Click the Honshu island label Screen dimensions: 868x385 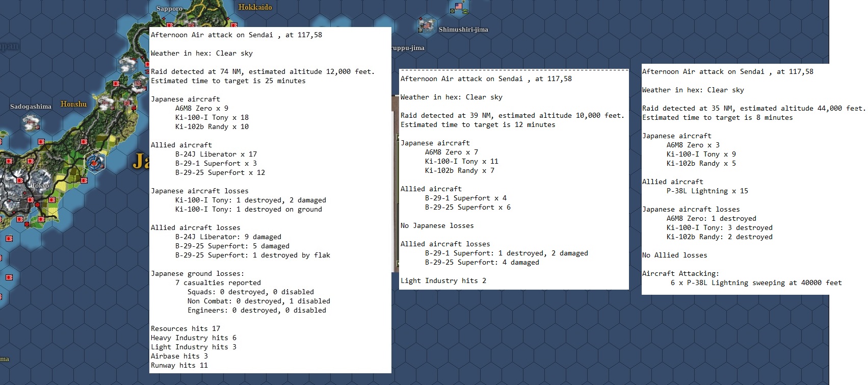tap(73, 104)
